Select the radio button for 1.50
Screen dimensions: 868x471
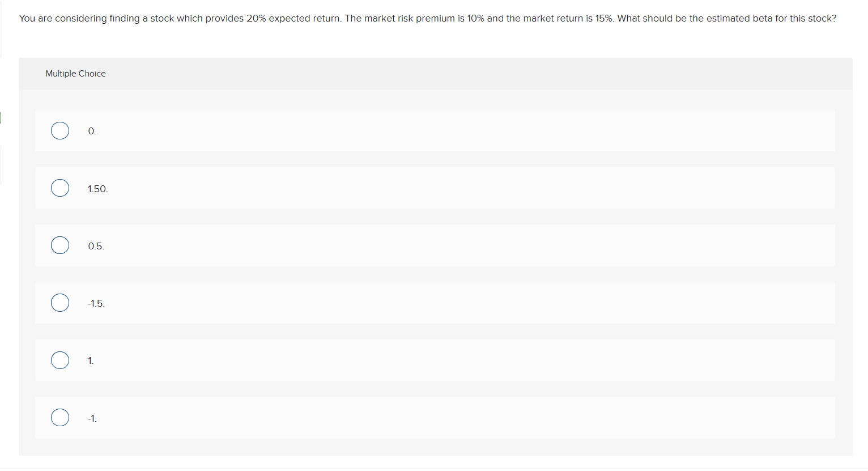point(59,188)
